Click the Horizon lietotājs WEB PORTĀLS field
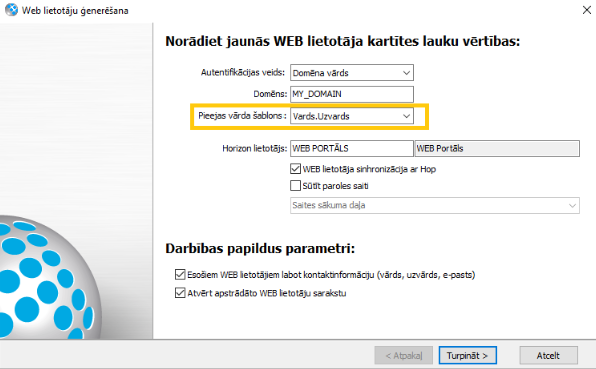The image size is (596, 369). (x=352, y=148)
